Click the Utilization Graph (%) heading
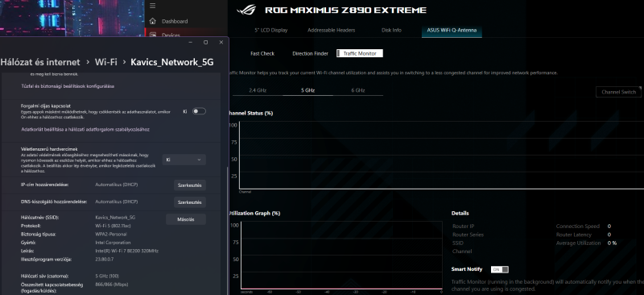 (x=254, y=213)
